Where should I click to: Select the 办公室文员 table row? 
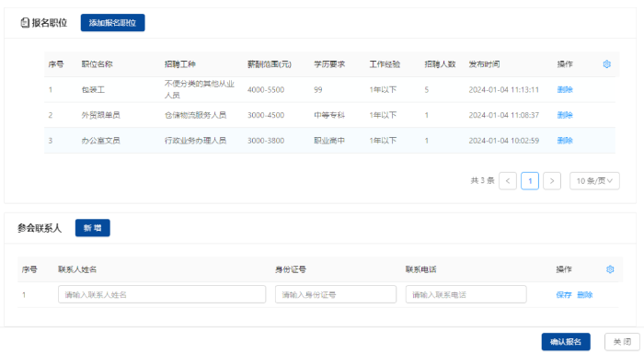coord(329,141)
